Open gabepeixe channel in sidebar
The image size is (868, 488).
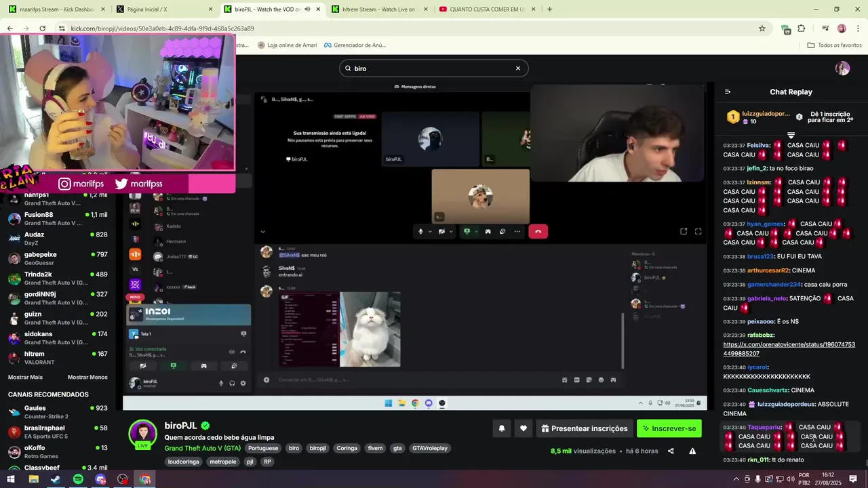pyautogui.click(x=58, y=258)
